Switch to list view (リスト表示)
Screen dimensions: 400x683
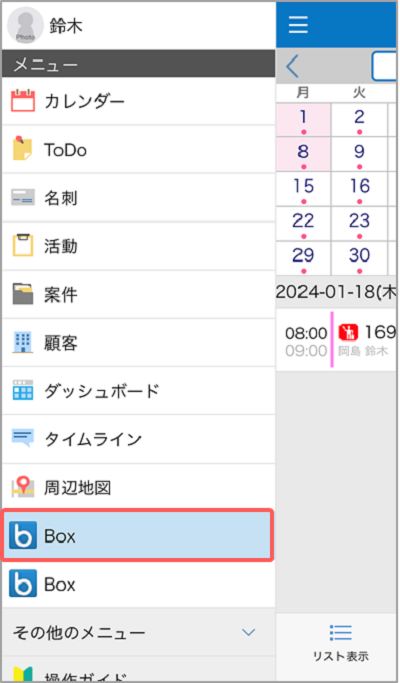[341, 643]
